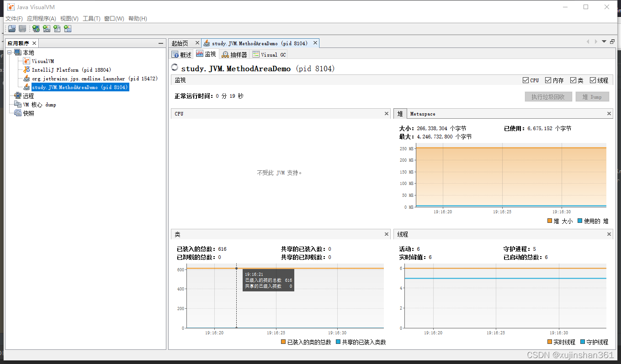Click the orange 已装入的类的总数 legend swatch
The height and width of the screenshot is (364, 621).
pyautogui.click(x=283, y=342)
